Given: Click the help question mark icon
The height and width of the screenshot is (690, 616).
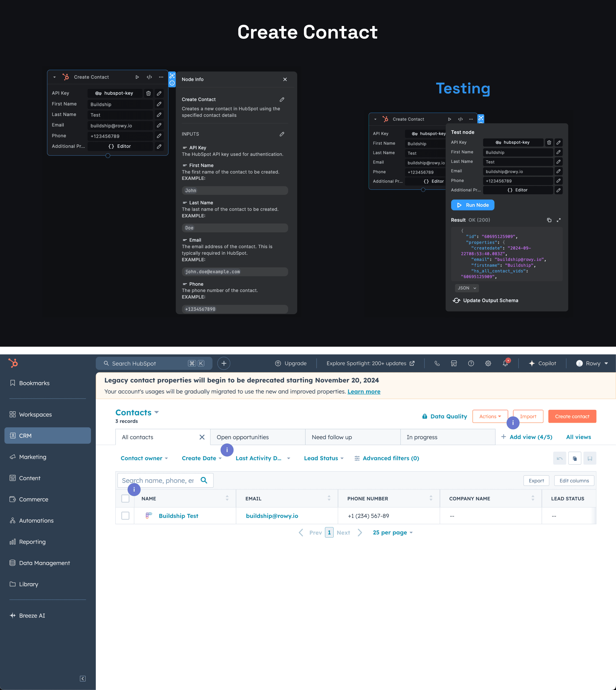Looking at the screenshot, I should point(471,363).
